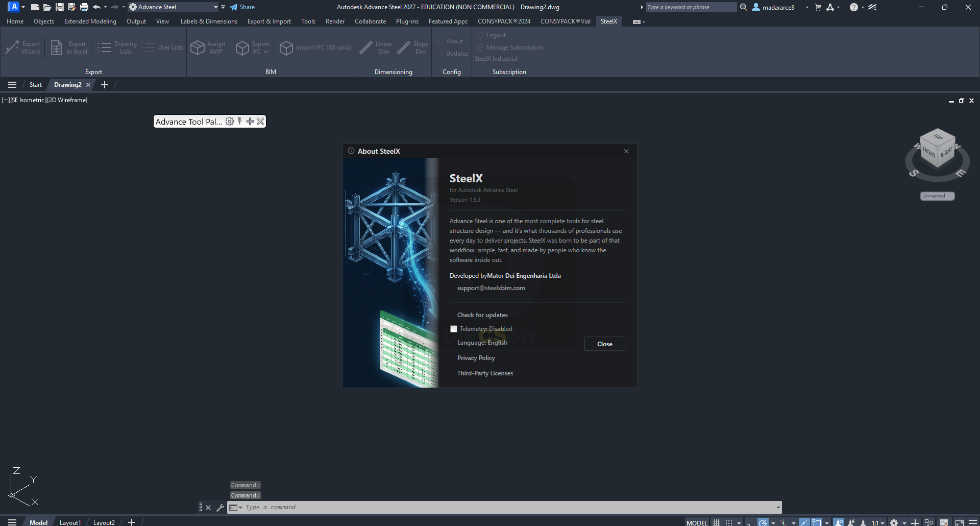Open the User Lists tool
The height and width of the screenshot is (526, 980).
163,47
